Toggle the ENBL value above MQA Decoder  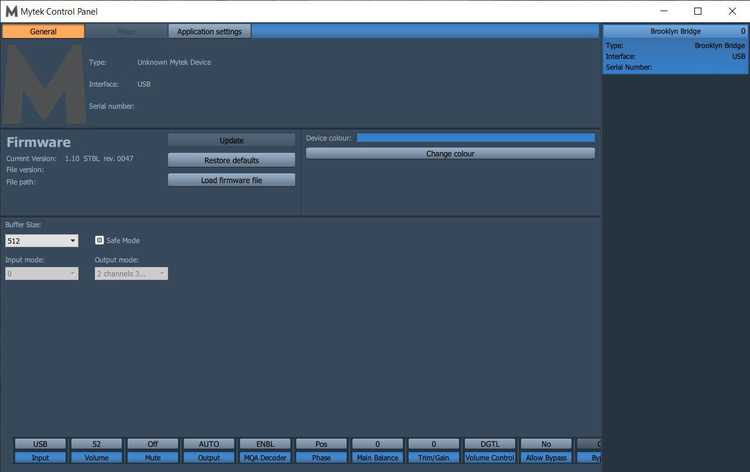pos(265,444)
